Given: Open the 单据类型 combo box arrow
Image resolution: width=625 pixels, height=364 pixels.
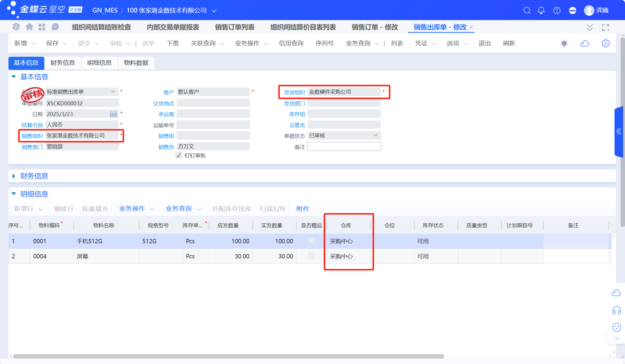Looking at the screenshot, I should point(113,92).
